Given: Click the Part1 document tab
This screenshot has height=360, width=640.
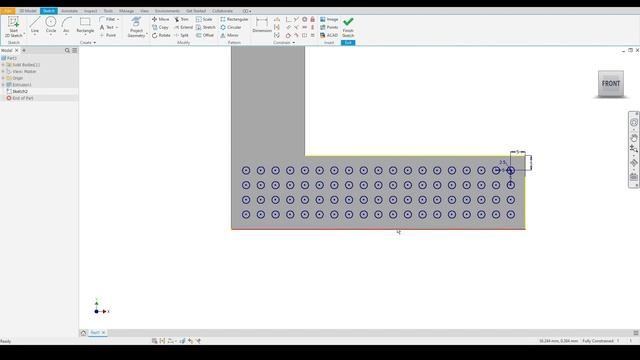Looking at the screenshot, I should click(95, 333).
